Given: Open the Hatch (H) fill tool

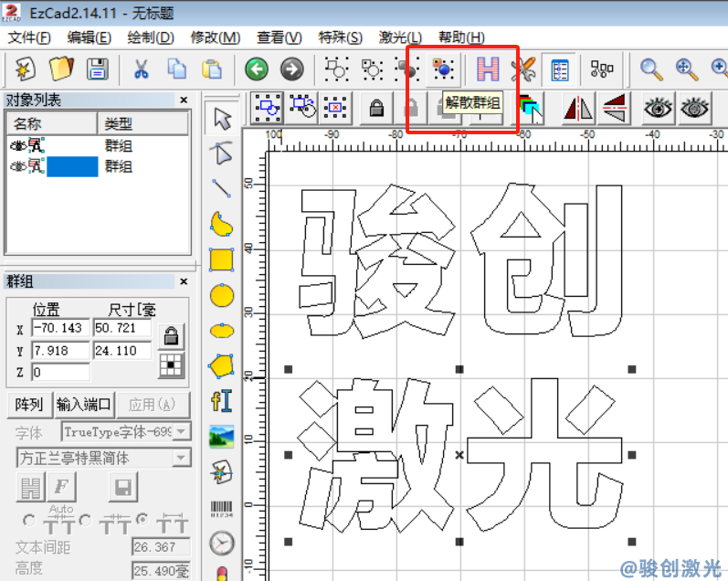Looking at the screenshot, I should coord(488,69).
